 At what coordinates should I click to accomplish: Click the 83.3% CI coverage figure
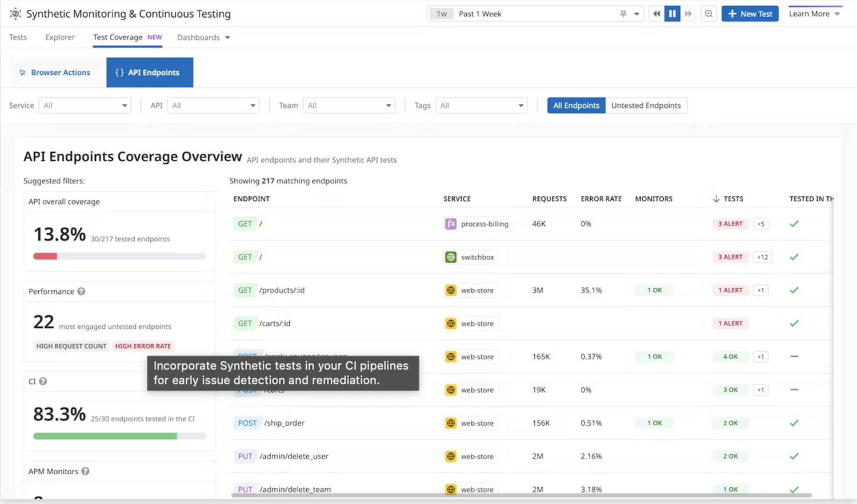[59, 414]
